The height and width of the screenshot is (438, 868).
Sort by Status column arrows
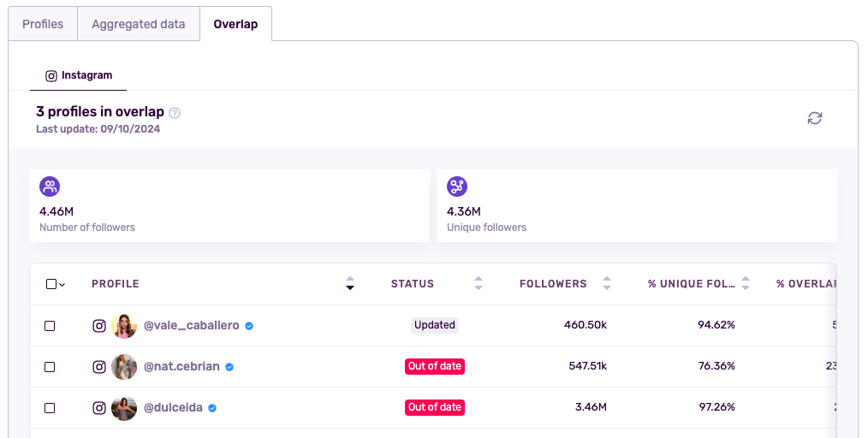tap(479, 283)
